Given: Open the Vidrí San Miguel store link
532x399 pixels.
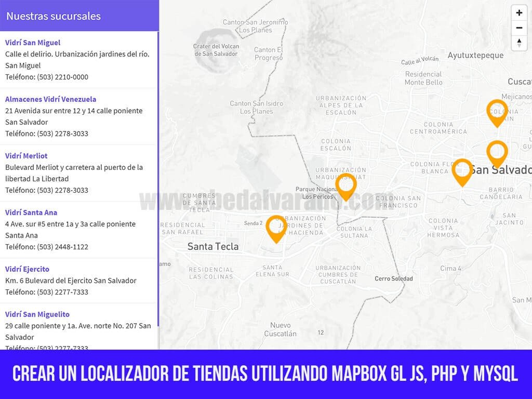Looking at the screenshot, I should coord(32,42).
